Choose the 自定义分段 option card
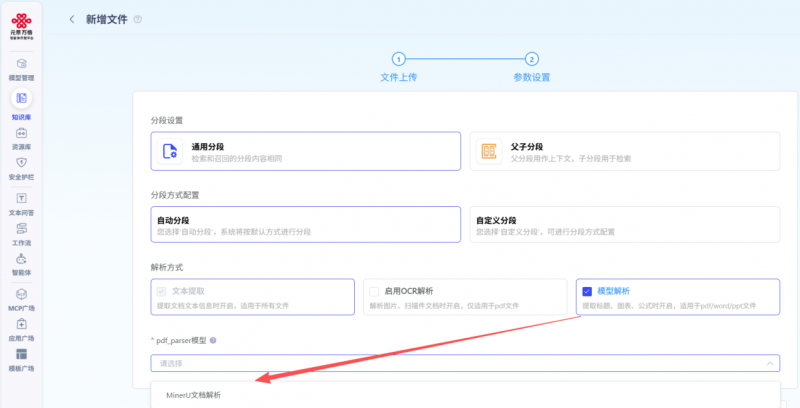The height and width of the screenshot is (408, 800). (625, 224)
